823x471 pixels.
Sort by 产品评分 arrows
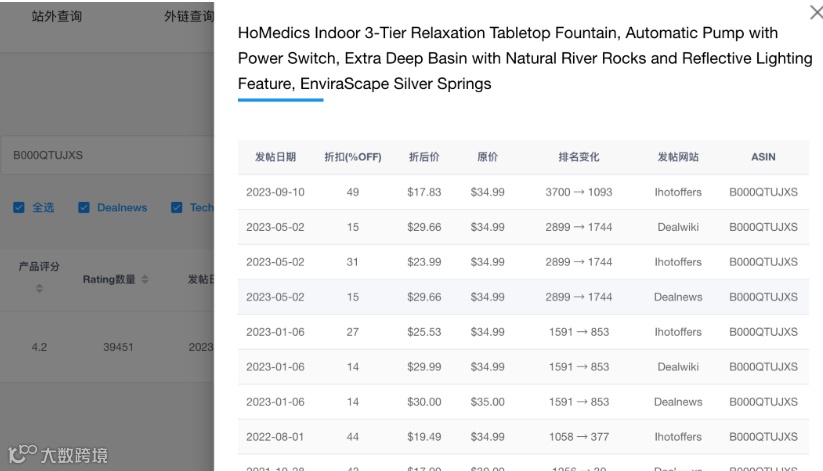coord(39,288)
